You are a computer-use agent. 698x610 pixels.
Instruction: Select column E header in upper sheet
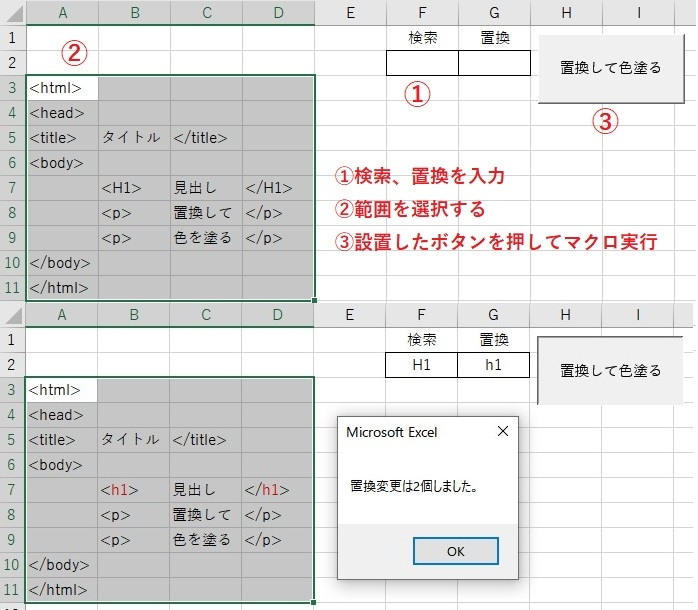point(351,13)
